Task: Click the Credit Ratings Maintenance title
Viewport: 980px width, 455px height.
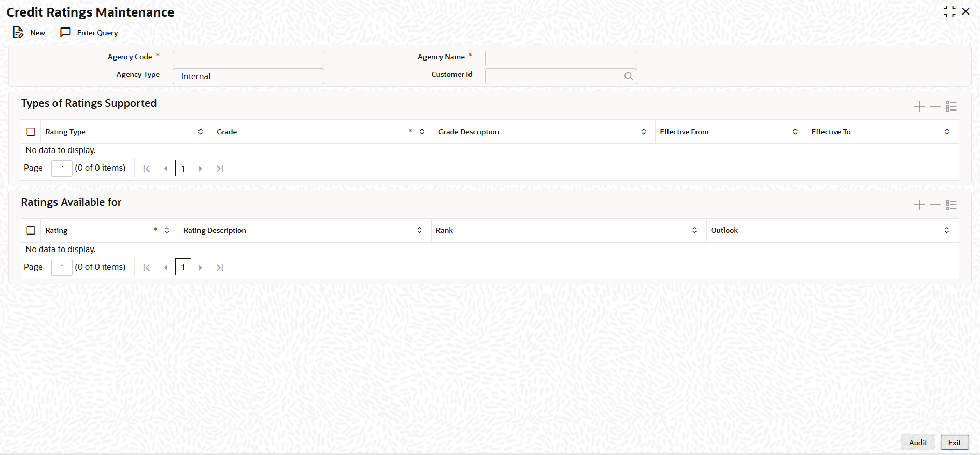Action: (x=90, y=12)
